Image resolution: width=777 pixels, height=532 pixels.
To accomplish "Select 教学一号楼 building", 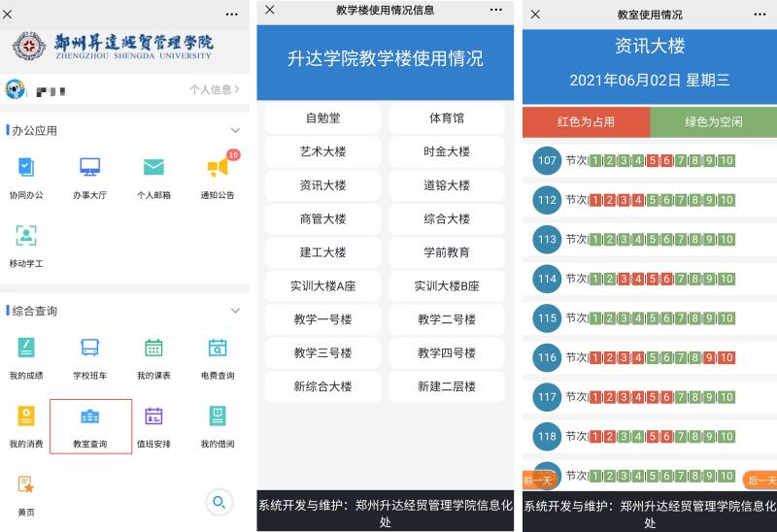I will [323, 319].
